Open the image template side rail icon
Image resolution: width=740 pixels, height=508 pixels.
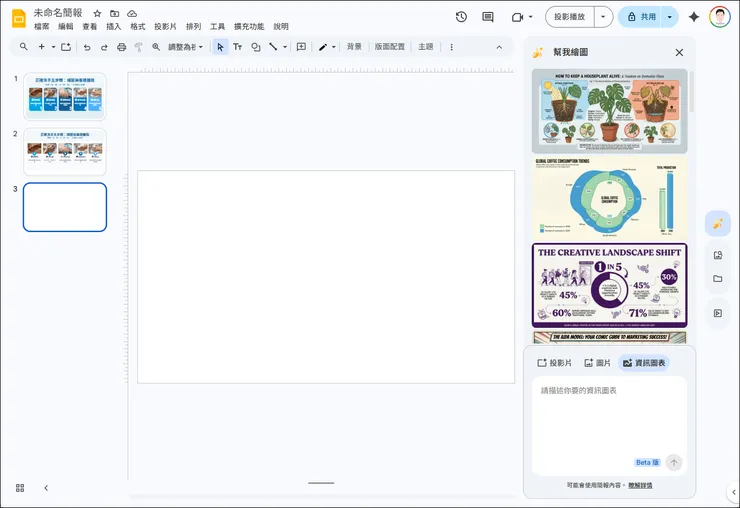coord(718,255)
